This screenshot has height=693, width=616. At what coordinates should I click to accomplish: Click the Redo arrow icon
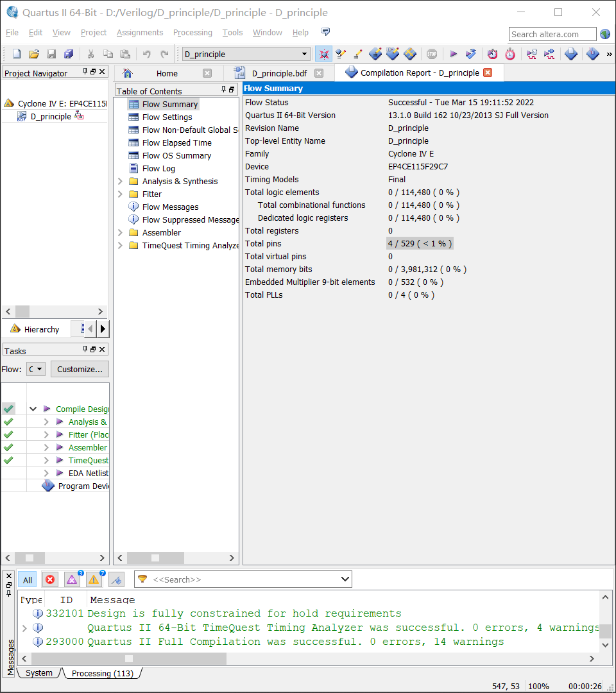tap(164, 54)
